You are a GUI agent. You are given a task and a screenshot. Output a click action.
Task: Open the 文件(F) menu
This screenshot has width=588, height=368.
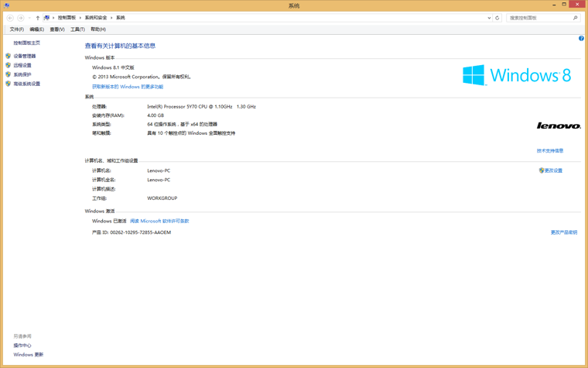click(16, 29)
